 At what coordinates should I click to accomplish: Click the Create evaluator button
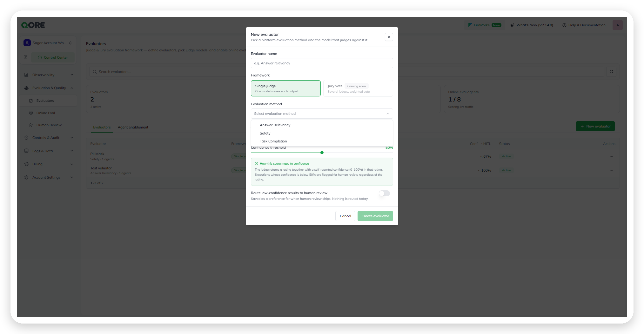[375, 216]
